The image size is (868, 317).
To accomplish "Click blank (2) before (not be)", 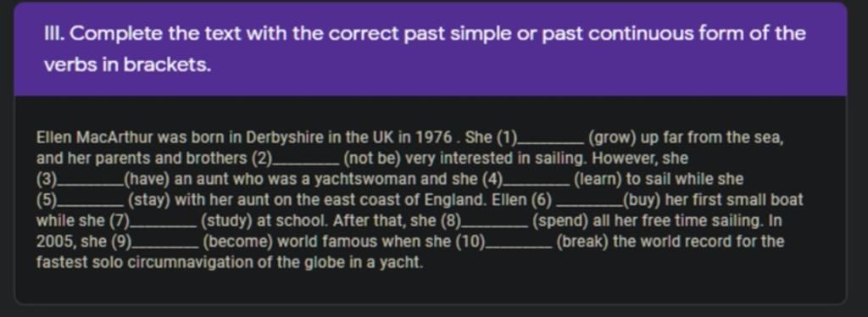I will pyautogui.click(x=306, y=163).
